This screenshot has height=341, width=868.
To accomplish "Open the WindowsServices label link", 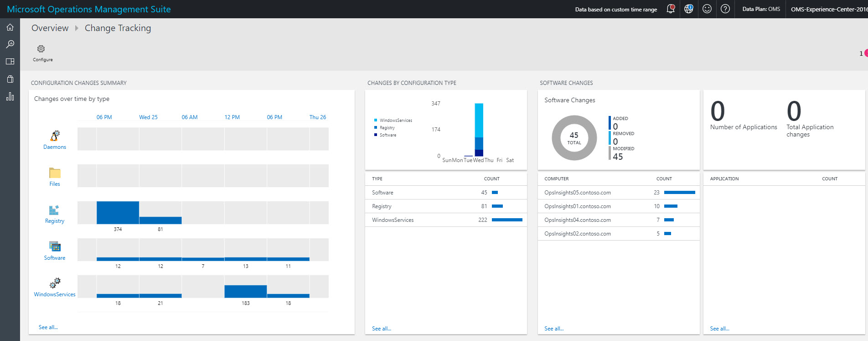I will coord(55,294).
